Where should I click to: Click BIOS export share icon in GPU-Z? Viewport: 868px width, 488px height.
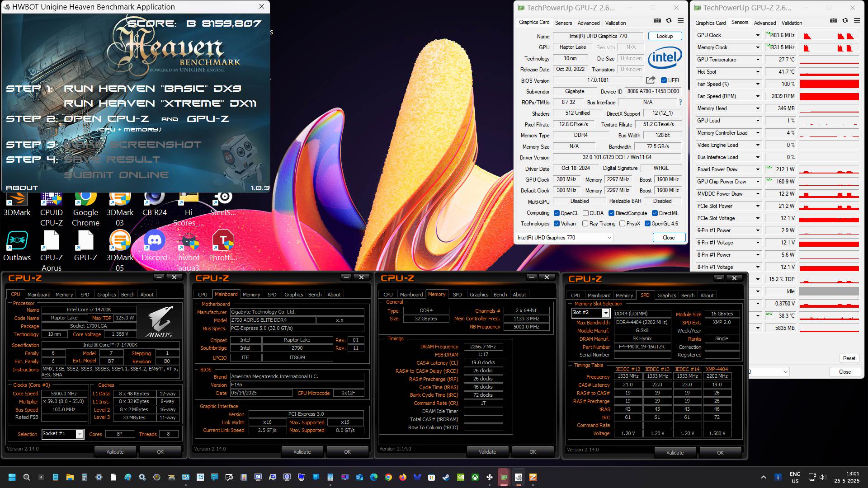pyautogui.click(x=651, y=80)
